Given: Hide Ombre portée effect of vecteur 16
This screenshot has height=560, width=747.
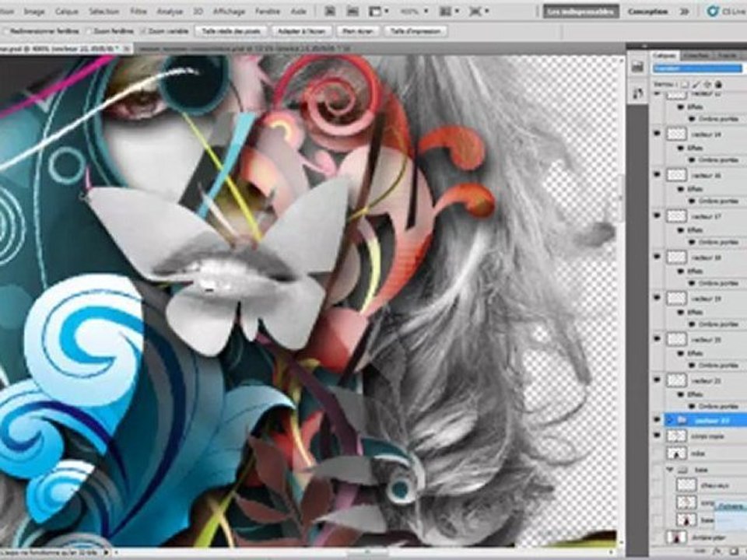Looking at the screenshot, I should point(693,201).
